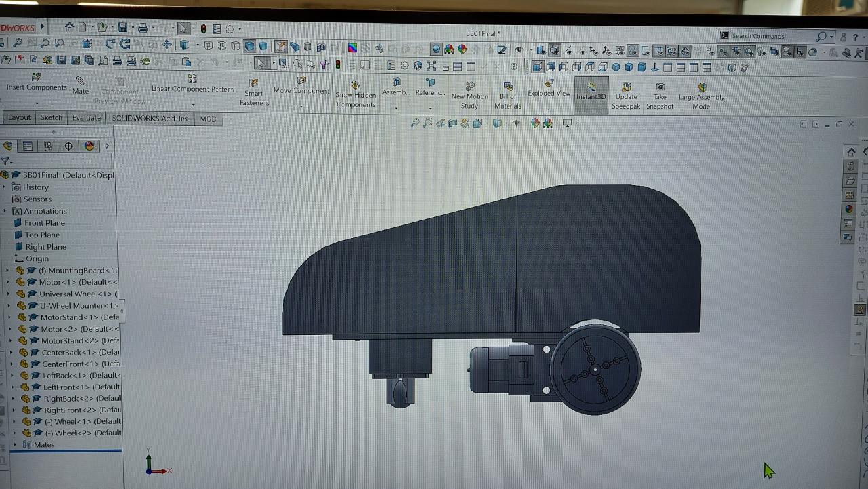Open the SOLIDWORKS Add-Ins tab
The width and height of the screenshot is (868, 489).
[150, 119]
